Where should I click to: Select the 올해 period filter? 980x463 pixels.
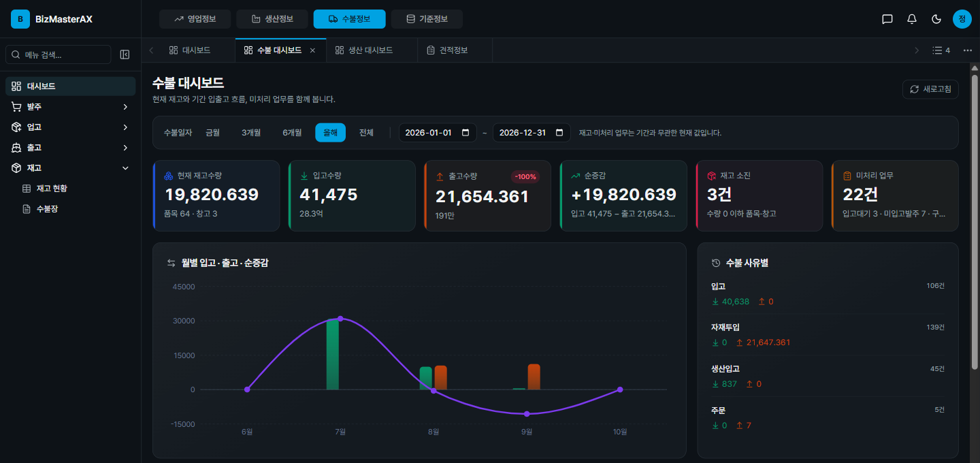(x=330, y=133)
